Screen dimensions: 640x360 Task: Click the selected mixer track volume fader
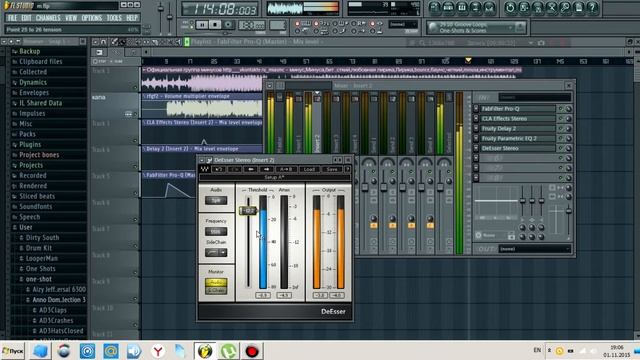[569, 211]
